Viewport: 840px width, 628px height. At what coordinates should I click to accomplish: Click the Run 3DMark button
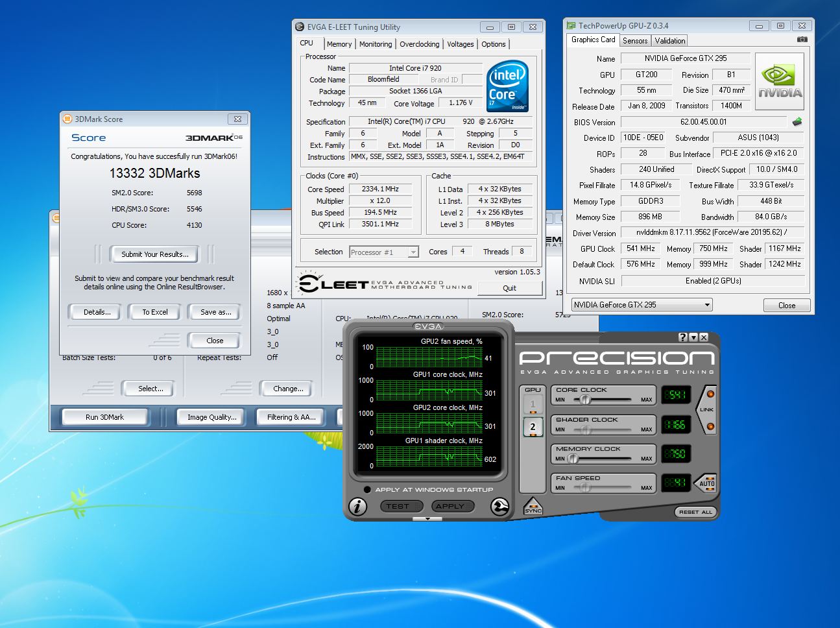104,417
